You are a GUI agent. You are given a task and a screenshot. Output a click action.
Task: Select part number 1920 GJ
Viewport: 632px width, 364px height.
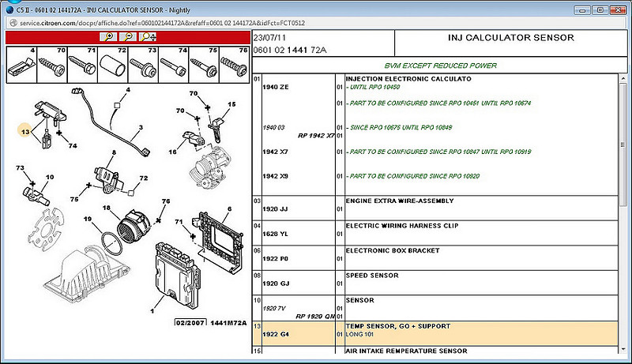[x=276, y=283]
